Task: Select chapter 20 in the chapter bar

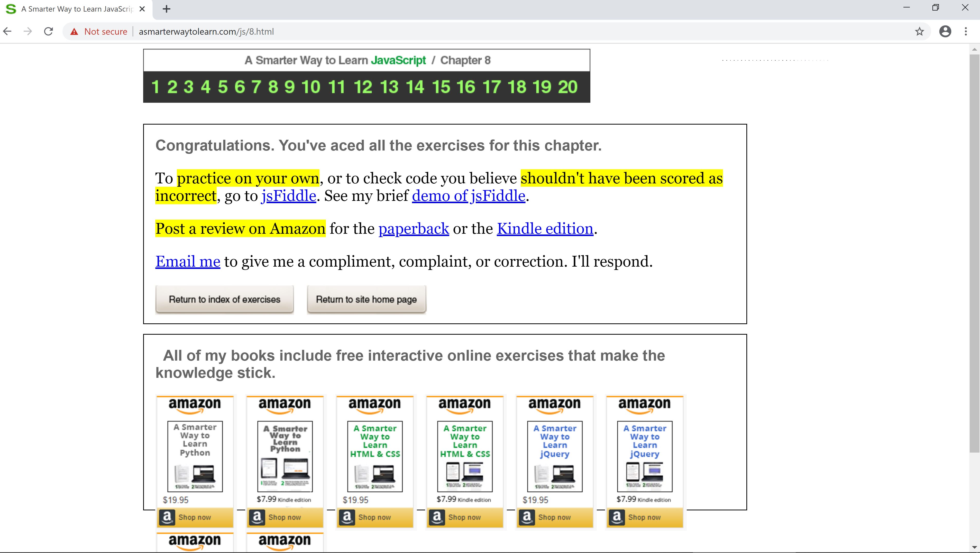Action: [568, 87]
